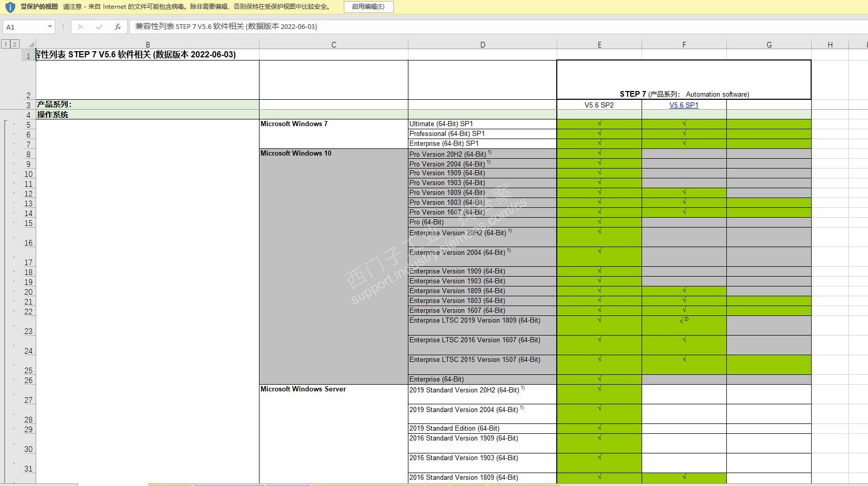Image resolution: width=868 pixels, height=486 pixels.
Task: Click cell 'Pro Version 1607 (64-Bit)'
Action: pos(482,212)
